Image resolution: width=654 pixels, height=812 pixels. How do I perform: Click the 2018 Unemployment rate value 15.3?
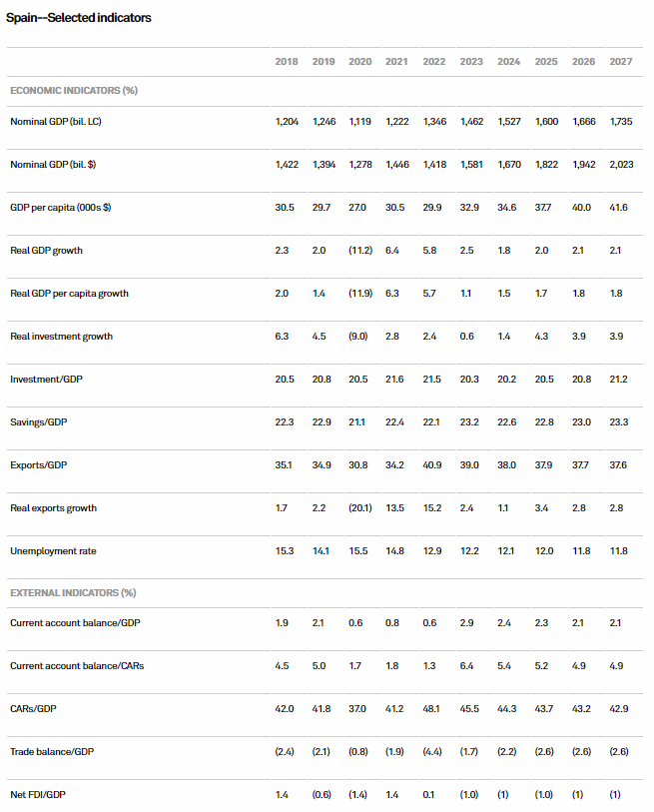pyautogui.click(x=286, y=551)
